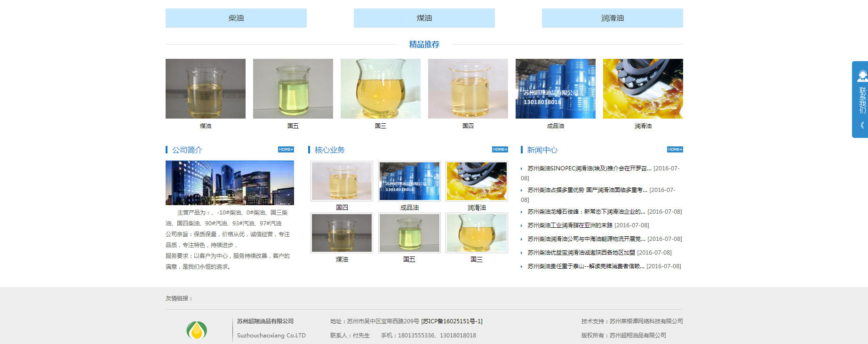Open the 国三 caption link in 精品推荐
Screen dimensions: 868x344
[x=381, y=126]
